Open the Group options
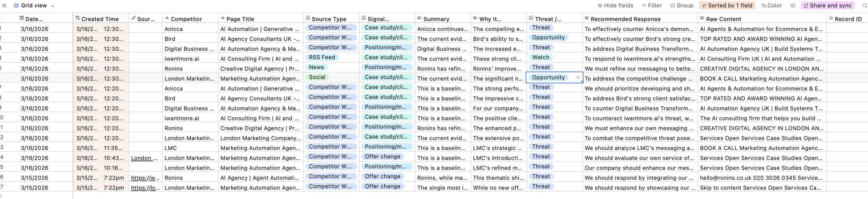 tap(682, 6)
